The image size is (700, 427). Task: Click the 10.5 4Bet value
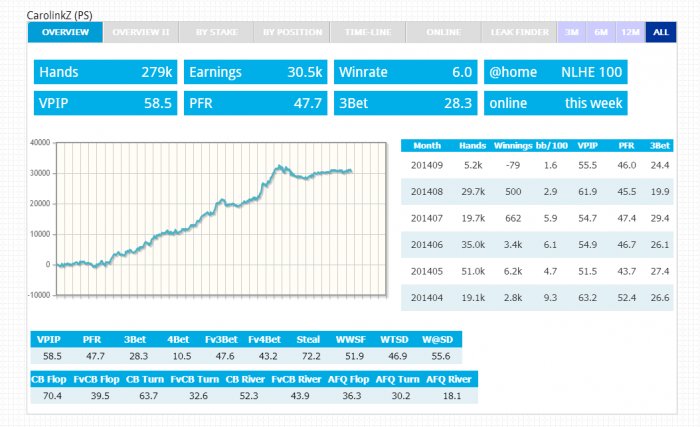[182, 356]
